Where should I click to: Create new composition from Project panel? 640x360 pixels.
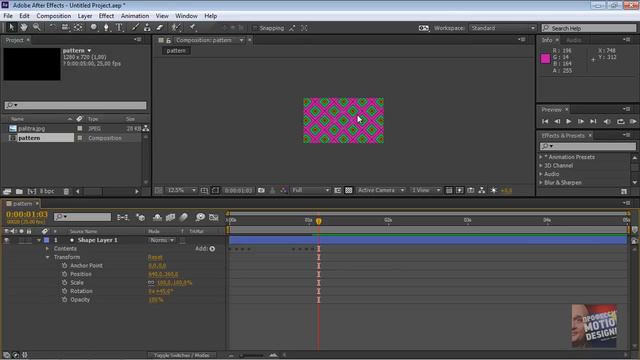(x=32, y=191)
